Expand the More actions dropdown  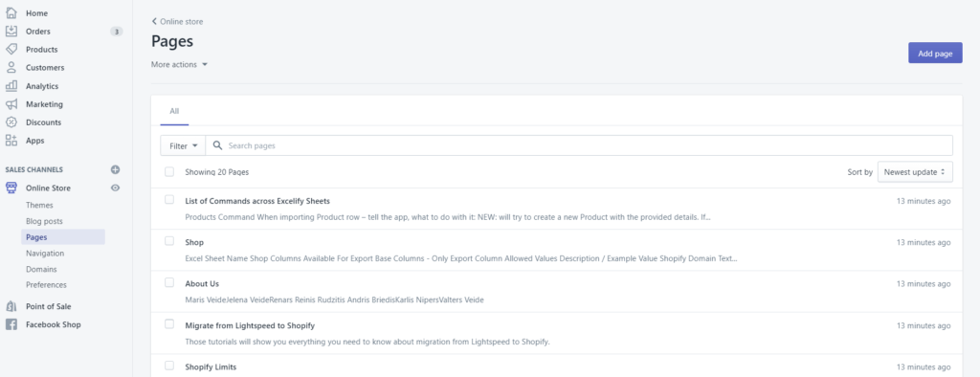click(179, 64)
